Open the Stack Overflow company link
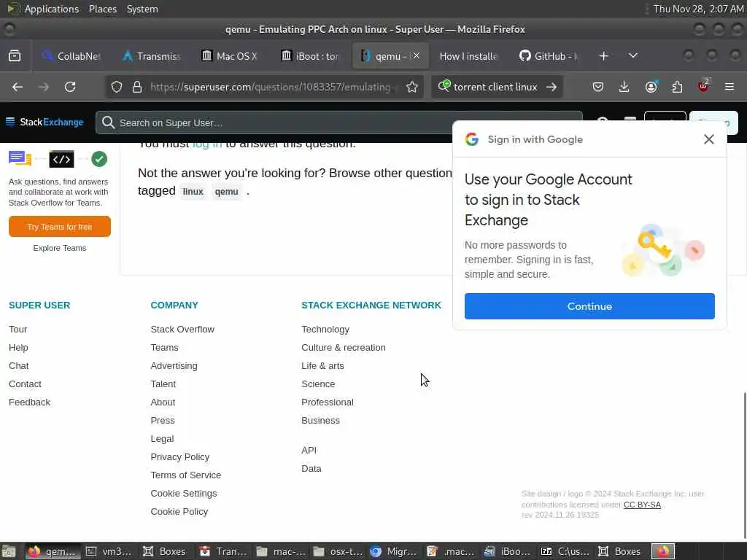The width and height of the screenshot is (747, 560). click(x=182, y=329)
